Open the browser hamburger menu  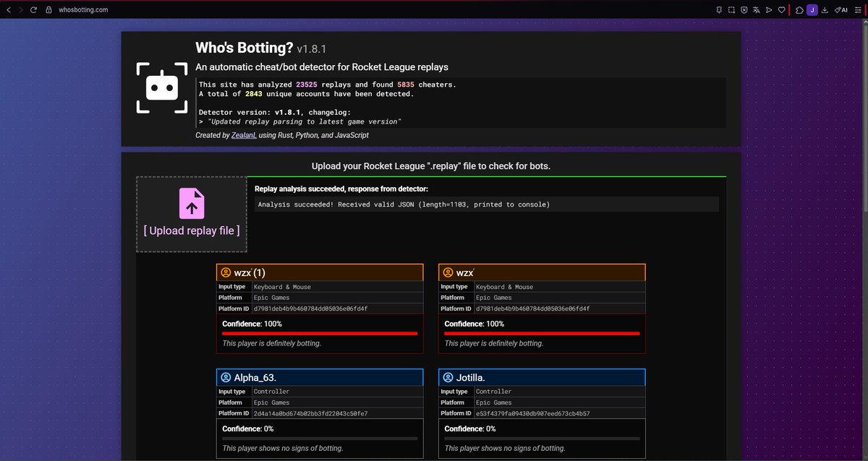coord(856,9)
